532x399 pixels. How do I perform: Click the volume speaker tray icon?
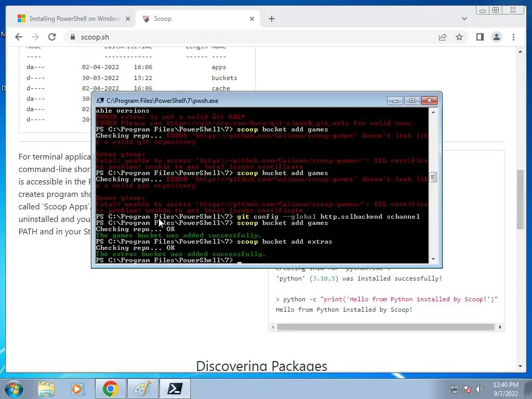[479, 389]
